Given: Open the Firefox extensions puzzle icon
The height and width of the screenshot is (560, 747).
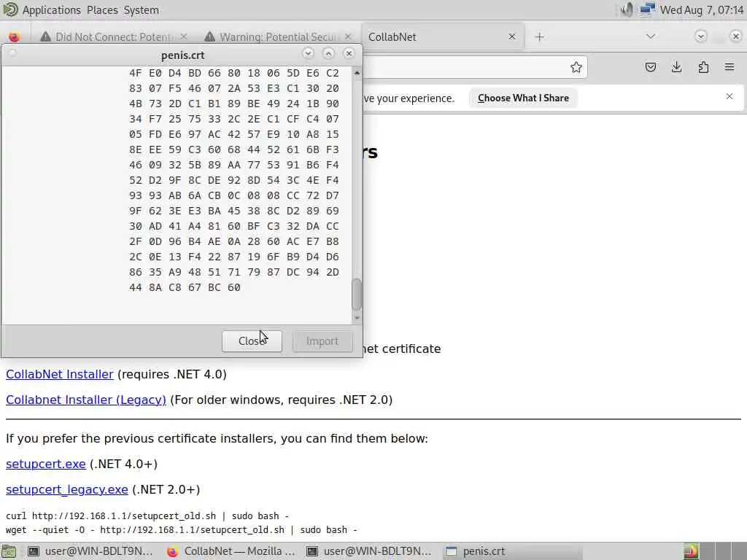Looking at the screenshot, I should (x=703, y=67).
